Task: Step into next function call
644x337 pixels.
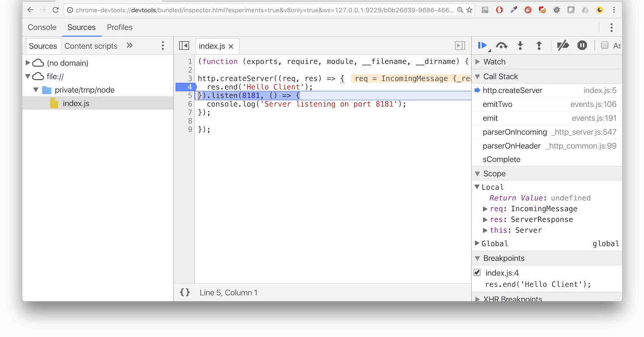Action: pos(520,45)
